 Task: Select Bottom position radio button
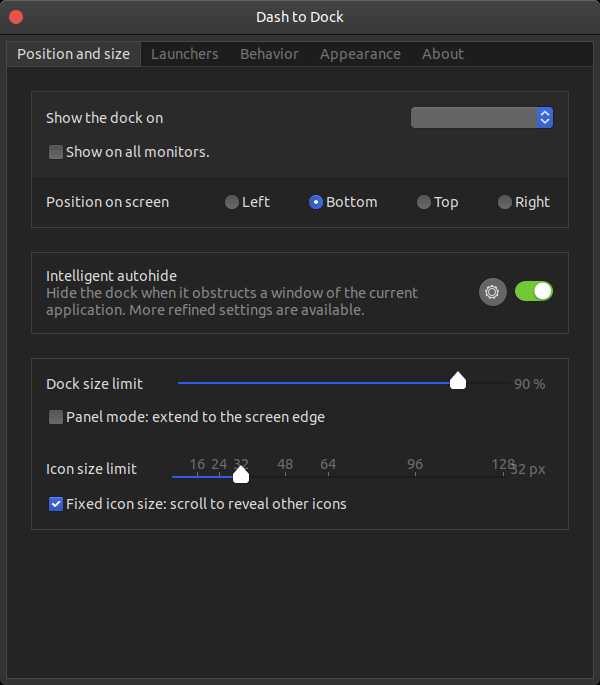pos(316,202)
